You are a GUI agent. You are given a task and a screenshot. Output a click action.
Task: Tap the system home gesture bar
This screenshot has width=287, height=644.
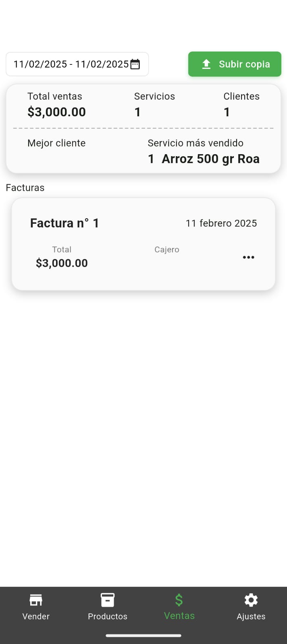point(143,636)
